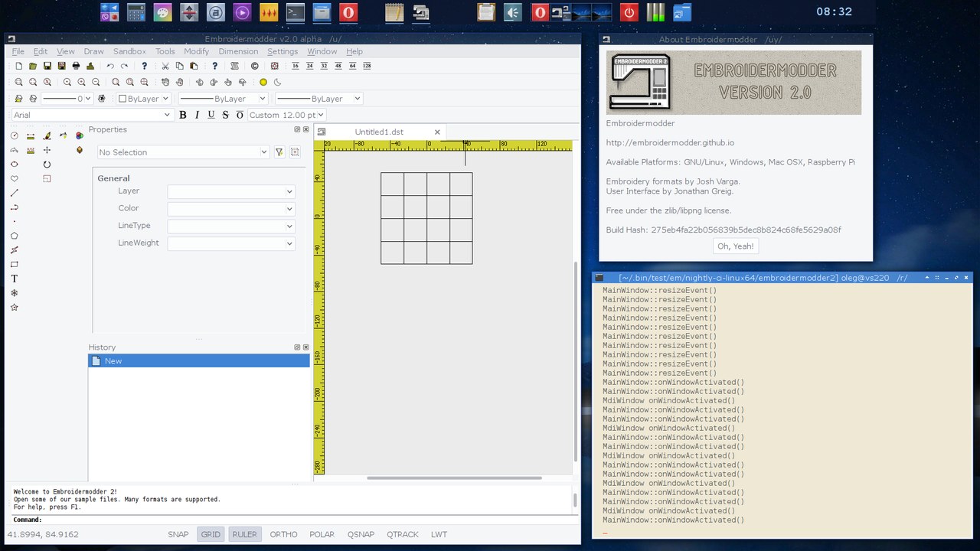The height and width of the screenshot is (551, 980).
Task: Select the Polygon draw tool
Action: pyautogui.click(x=14, y=236)
